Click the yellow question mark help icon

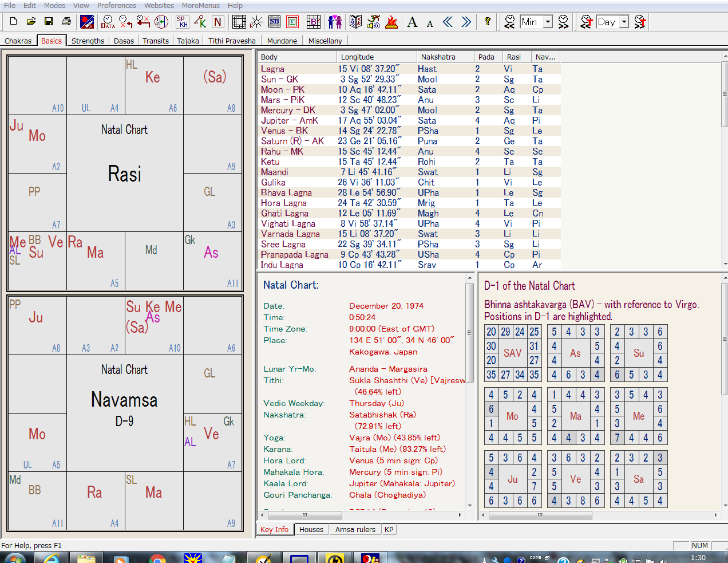pyautogui.click(x=487, y=22)
